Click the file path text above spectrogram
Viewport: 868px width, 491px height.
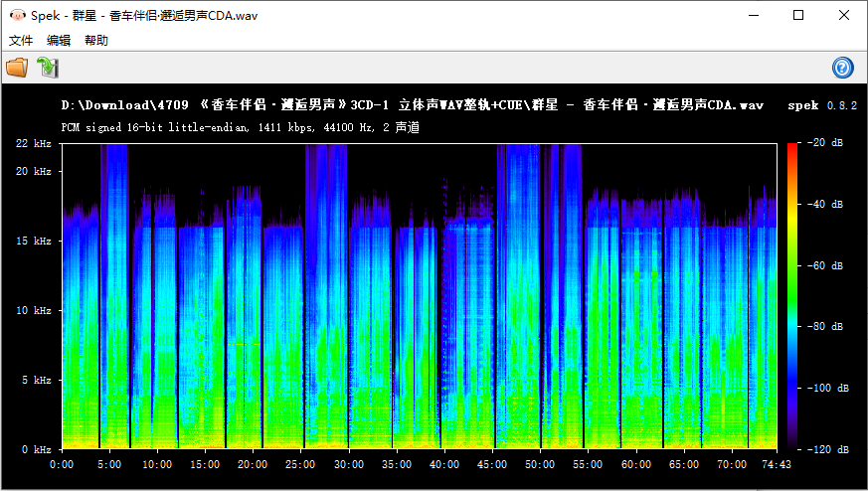point(413,105)
